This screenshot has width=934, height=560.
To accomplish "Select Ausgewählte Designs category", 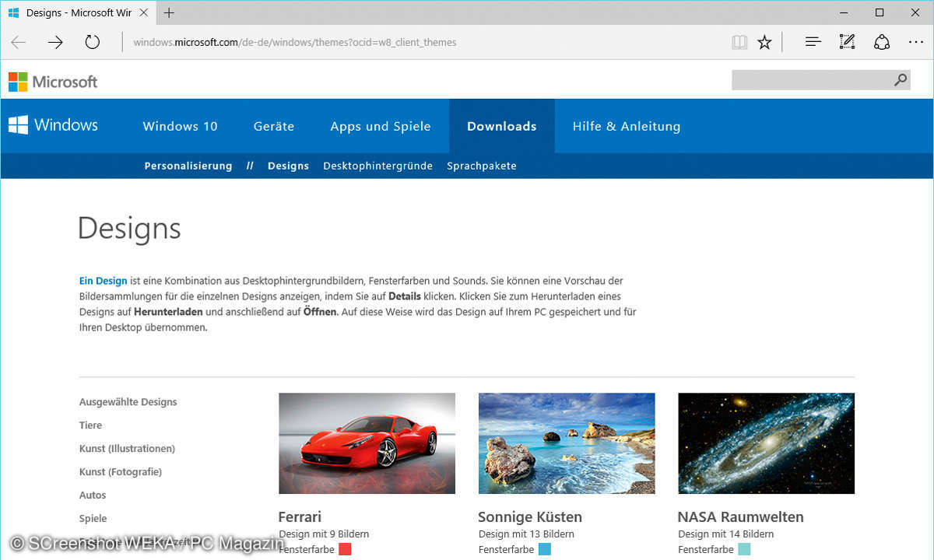I will [128, 402].
